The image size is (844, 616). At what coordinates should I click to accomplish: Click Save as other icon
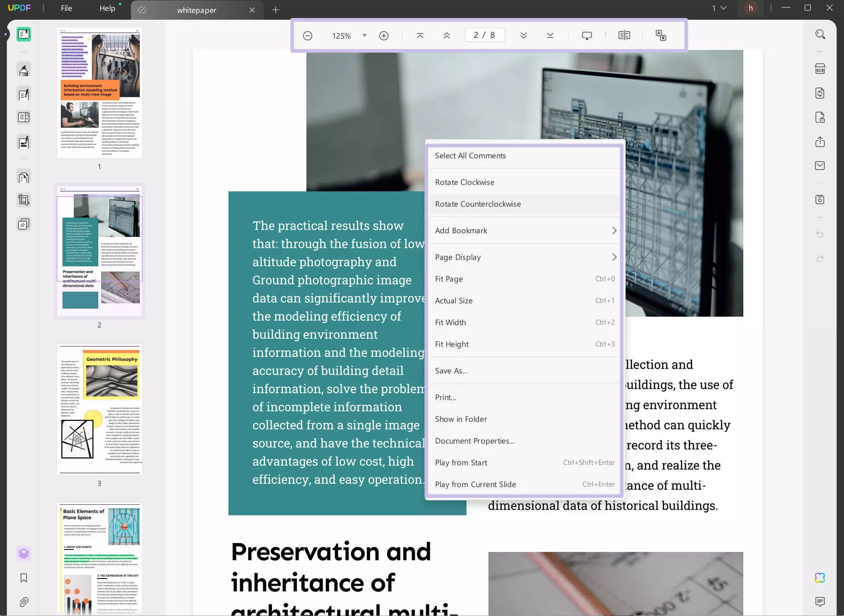820,200
